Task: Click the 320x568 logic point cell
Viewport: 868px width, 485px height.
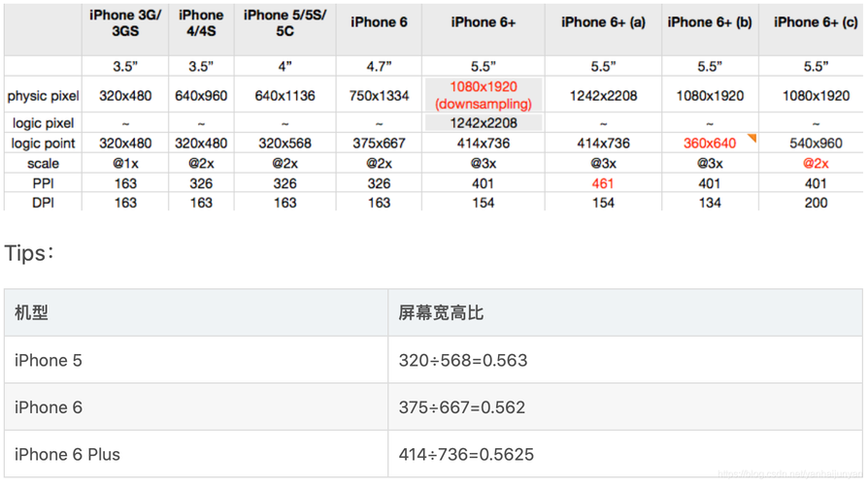Action: click(284, 144)
